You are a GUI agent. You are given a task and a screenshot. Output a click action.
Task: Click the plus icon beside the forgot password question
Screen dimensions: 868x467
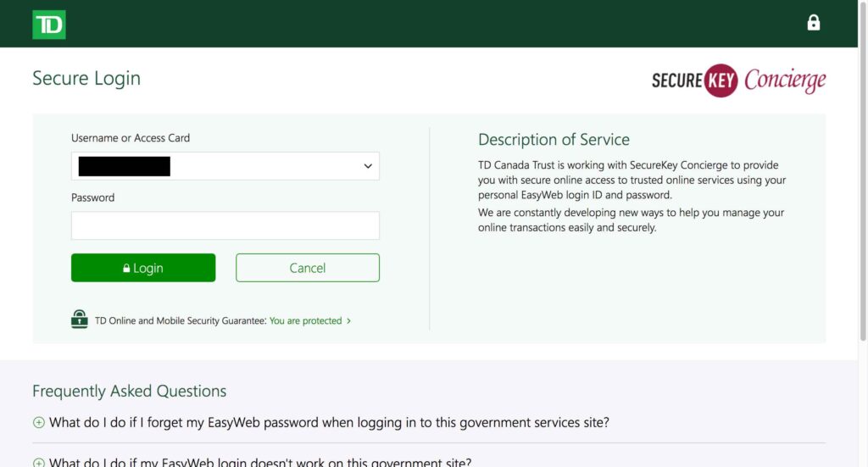coord(38,422)
